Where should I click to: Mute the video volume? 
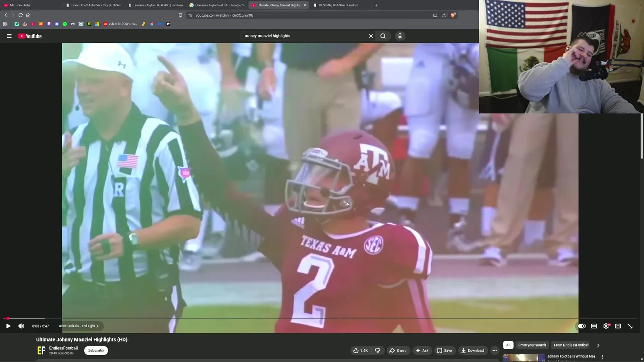tap(21, 326)
